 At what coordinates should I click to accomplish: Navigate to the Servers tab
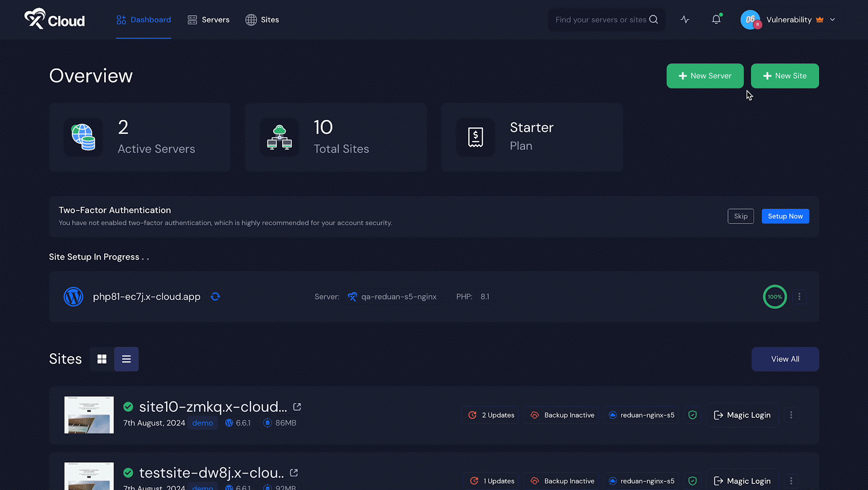[x=208, y=20]
